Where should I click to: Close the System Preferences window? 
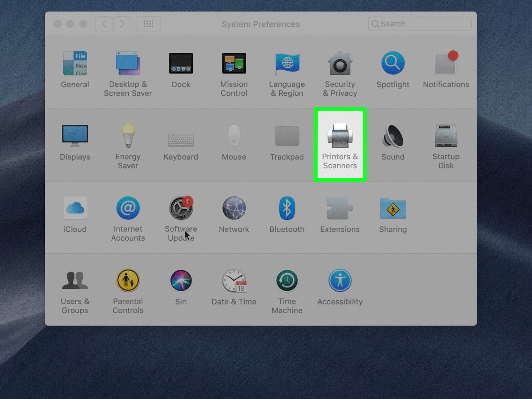pos(57,24)
